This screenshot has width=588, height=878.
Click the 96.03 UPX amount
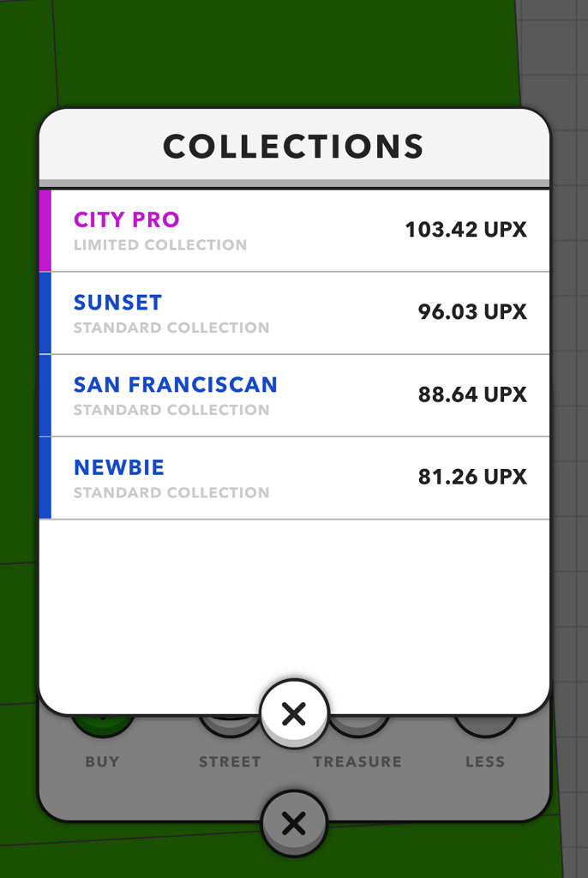point(472,312)
